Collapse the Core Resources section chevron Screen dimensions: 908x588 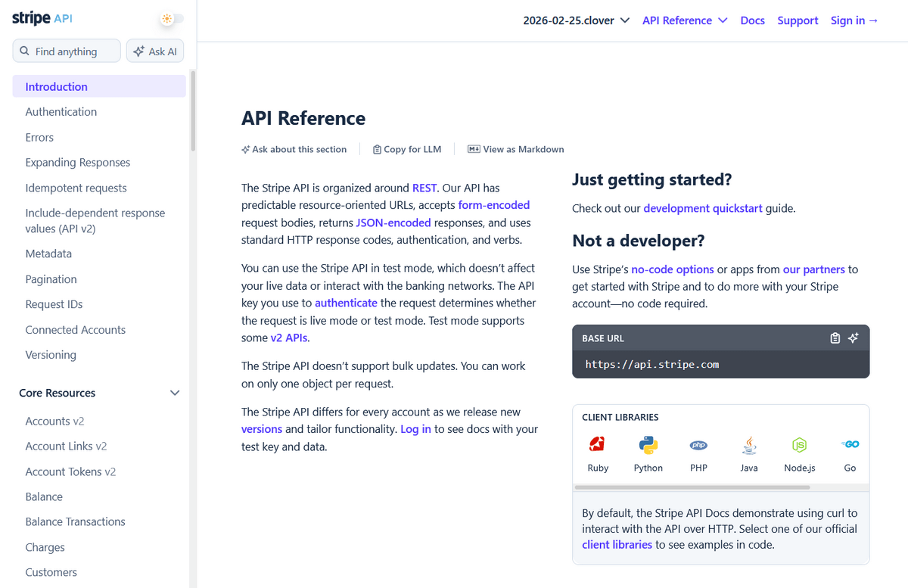[175, 393]
